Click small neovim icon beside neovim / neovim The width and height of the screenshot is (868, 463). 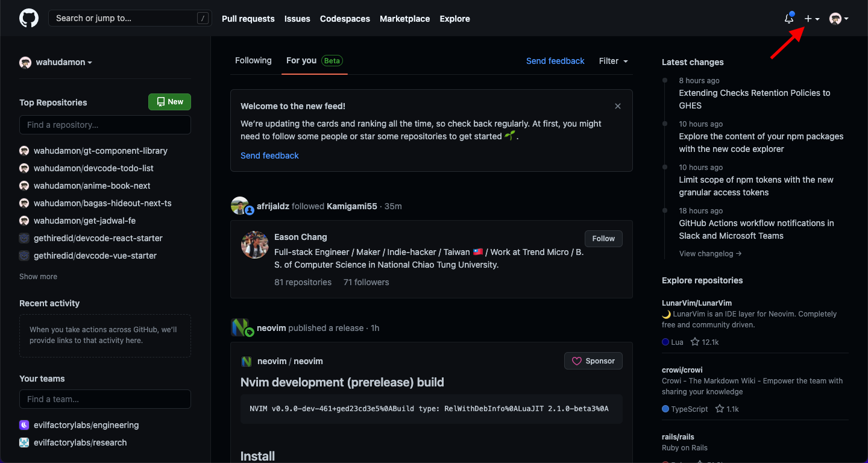coord(246,361)
